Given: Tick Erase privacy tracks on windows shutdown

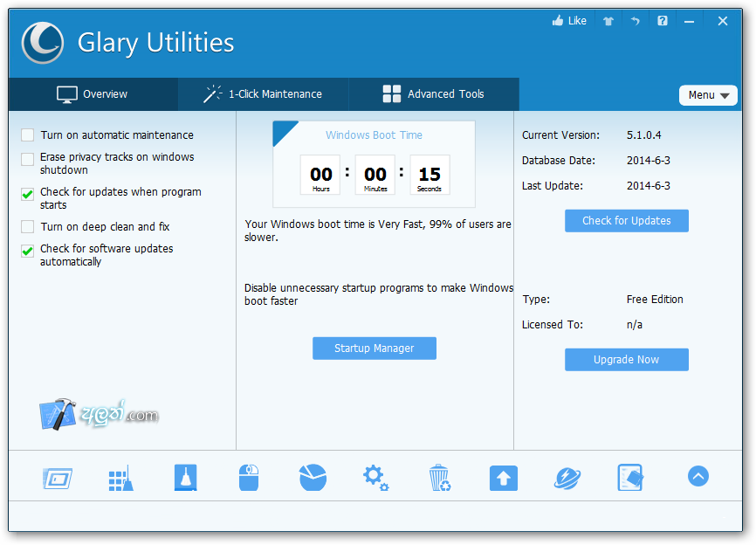Looking at the screenshot, I should coord(27,159).
